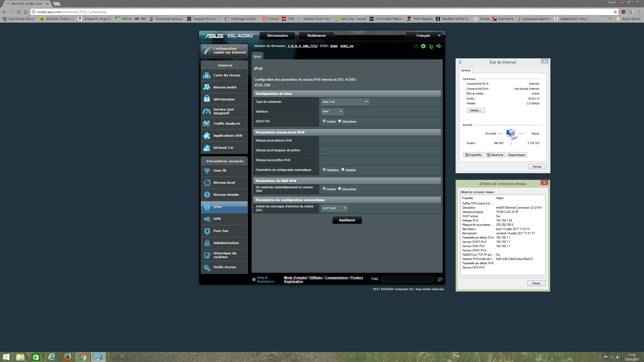Click the Traffic Analyzer sidebar icon
The image size is (644, 362).
point(207,123)
